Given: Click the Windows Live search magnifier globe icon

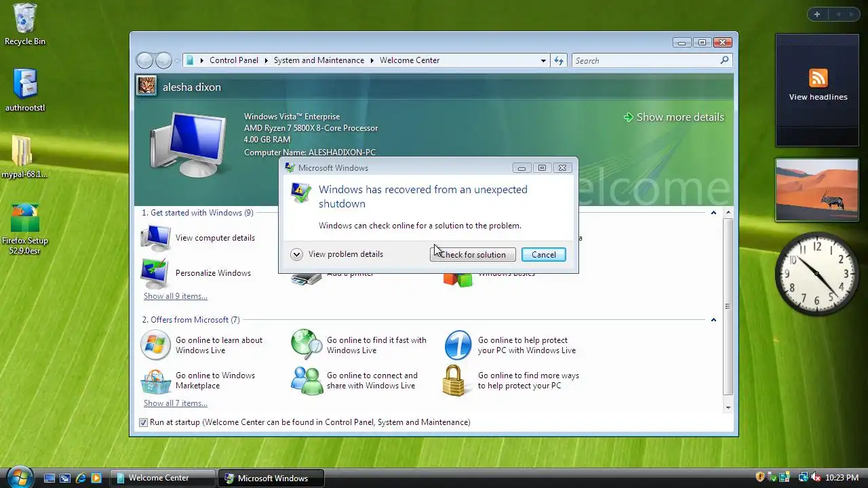Looking at the screenshot, I should click(307, 345).
